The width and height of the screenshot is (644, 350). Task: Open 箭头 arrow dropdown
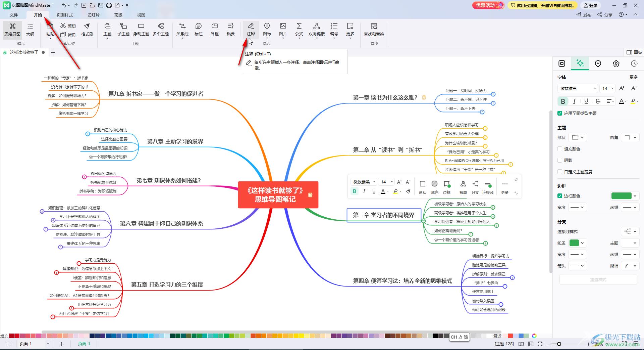coord(578,266)
